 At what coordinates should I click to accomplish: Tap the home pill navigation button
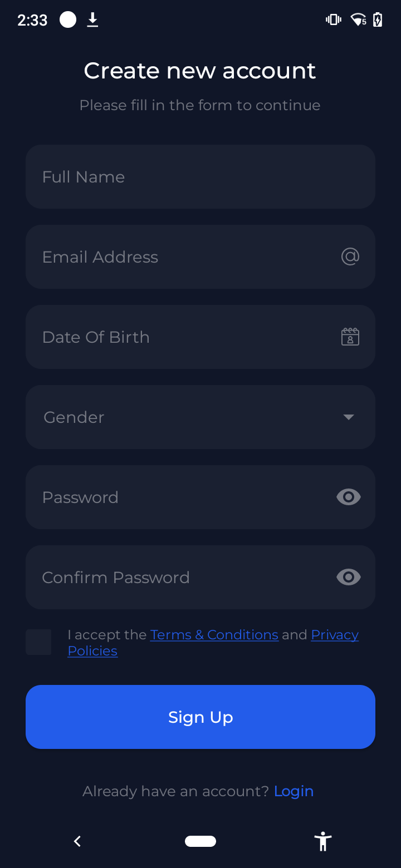click(200, 841)
